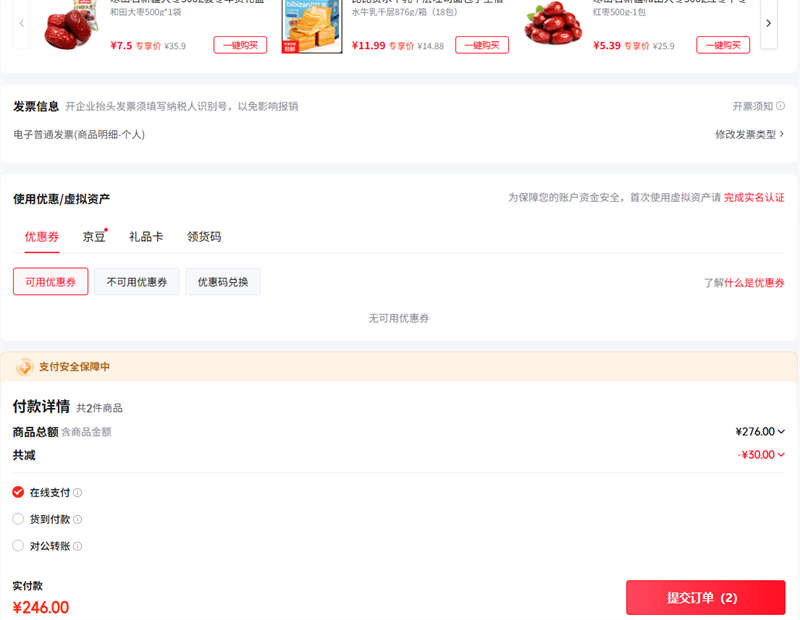Click the 完成实名认证 link
The height and width of the screenshot is (620, 800).
tap(754, 198)
